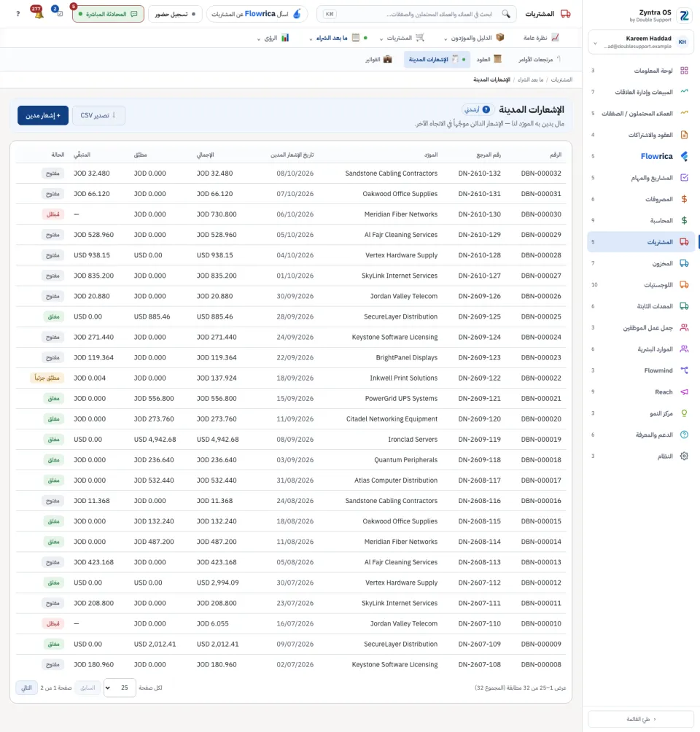
Task: Open الموارد البشرية in the sidebar
Action: click(x=640, y=349)
